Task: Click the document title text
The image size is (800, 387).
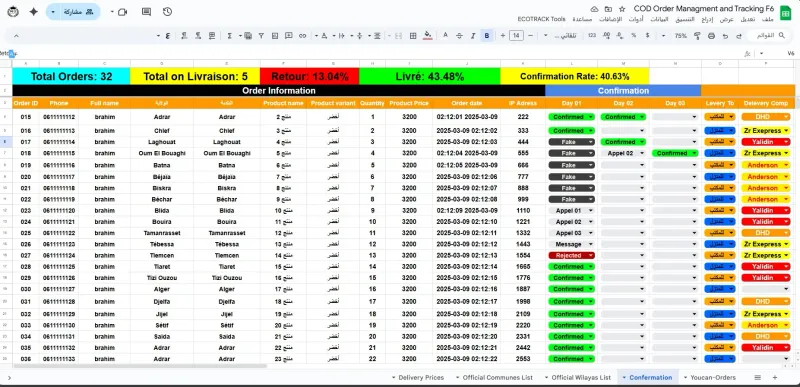Action: [704, 9]
